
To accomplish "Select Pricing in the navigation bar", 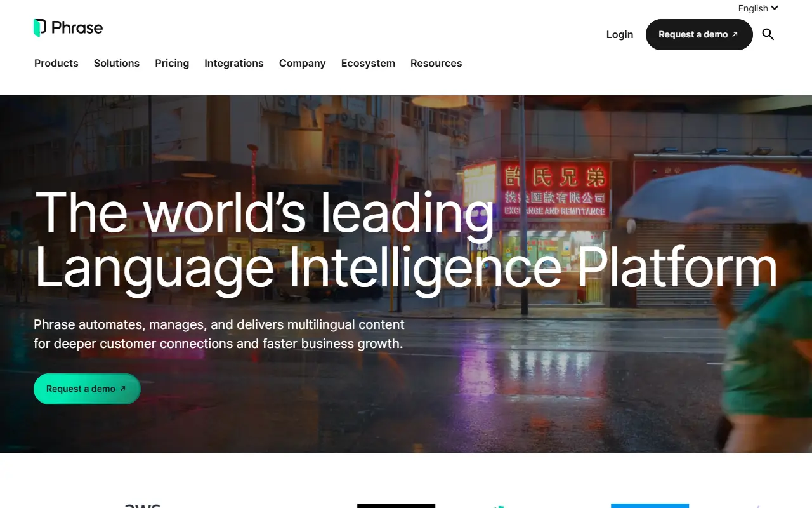I will [172, 63].
